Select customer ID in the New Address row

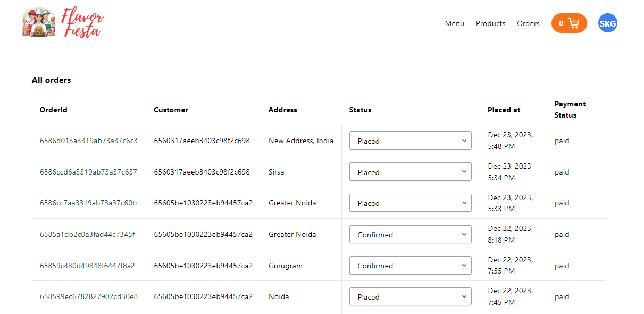202,141
